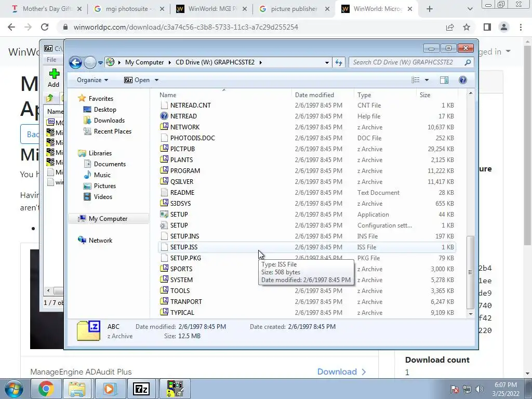The width and height of the screenshot is (532, 399).
Task: Expand the Open button dropdown arrow
Action: tap(156, 80)
